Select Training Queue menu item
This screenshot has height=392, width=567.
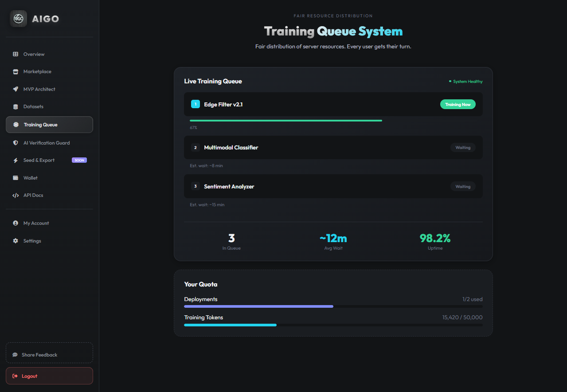[x=49, y=125]
